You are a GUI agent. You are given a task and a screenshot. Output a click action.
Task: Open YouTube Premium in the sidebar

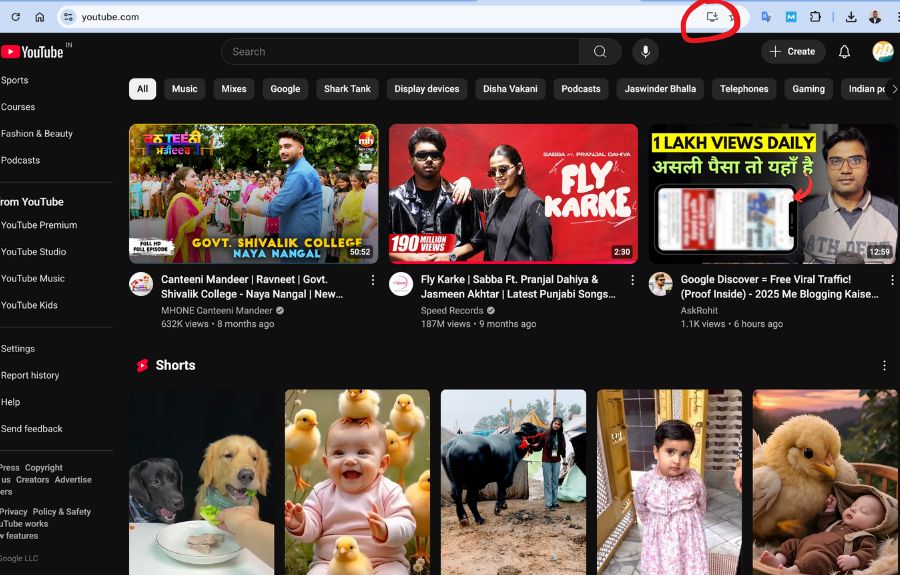click(39, 225)
